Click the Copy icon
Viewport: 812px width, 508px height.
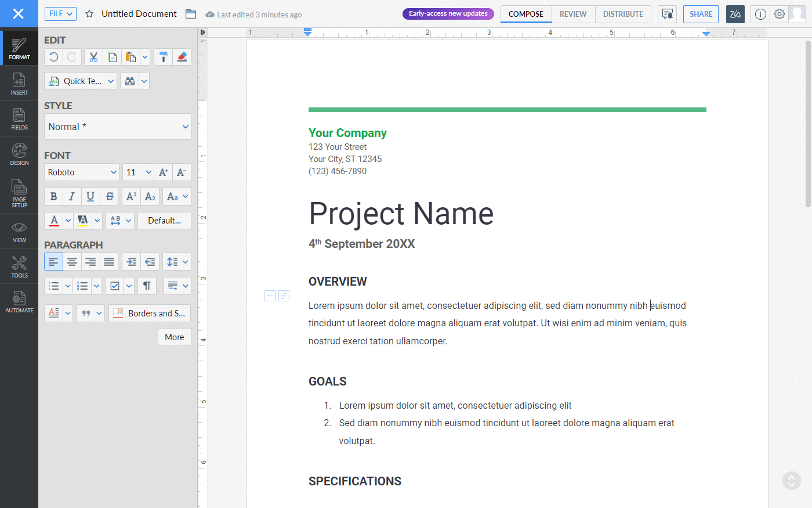coord(112,57)
